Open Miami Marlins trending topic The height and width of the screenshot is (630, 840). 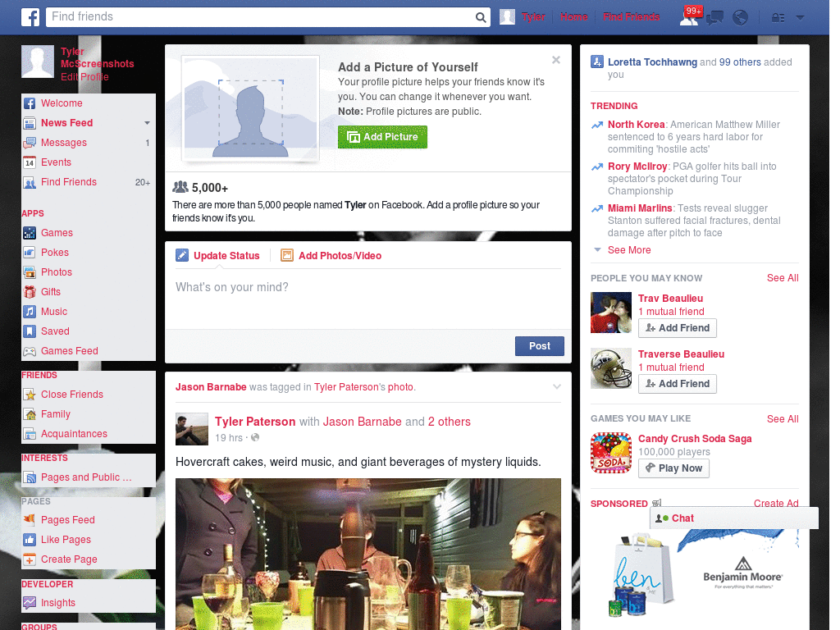tap(640, 208)
